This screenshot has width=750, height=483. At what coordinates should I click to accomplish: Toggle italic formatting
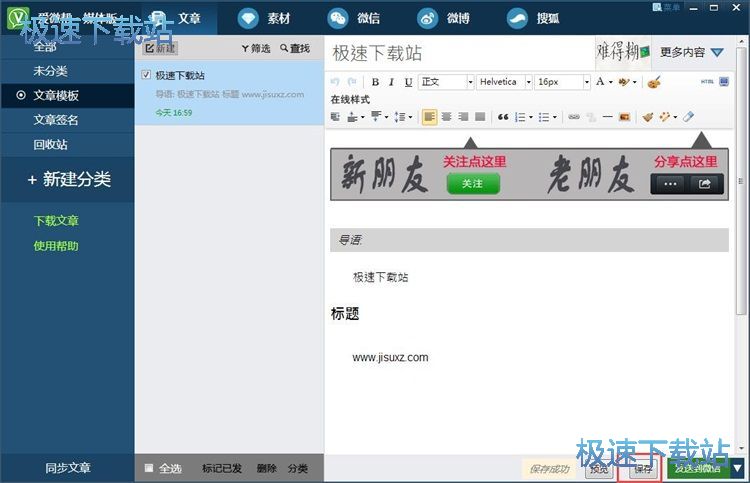click(x=391, y=82)
